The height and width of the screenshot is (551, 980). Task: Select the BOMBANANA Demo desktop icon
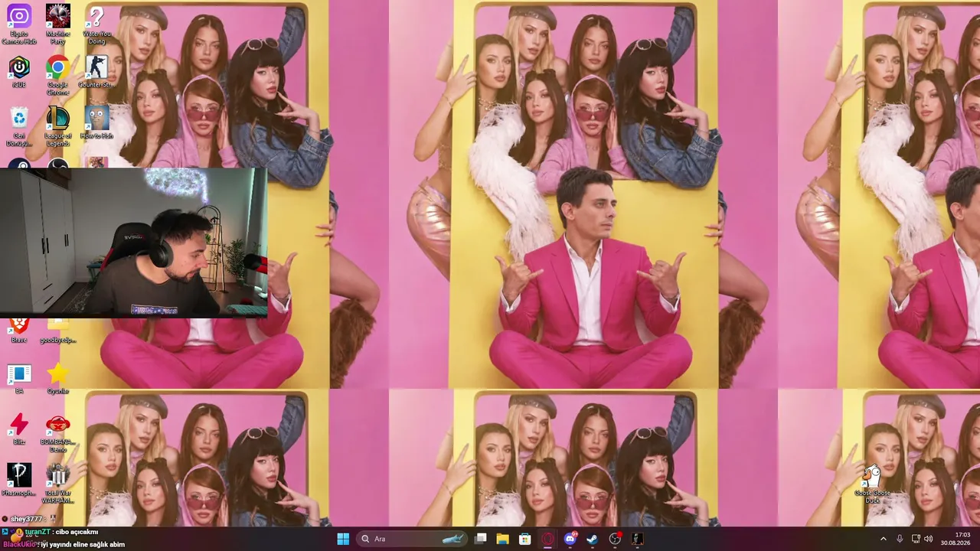click(x=57, y=433)
